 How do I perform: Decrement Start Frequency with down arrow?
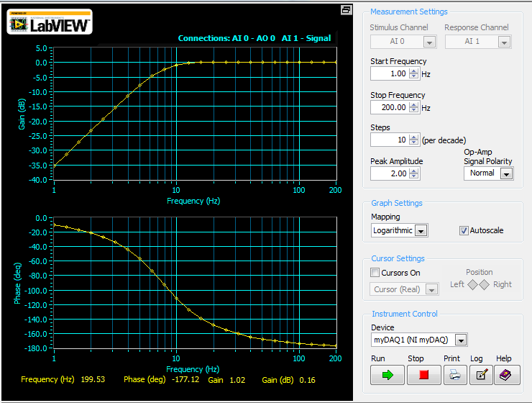[413, 76]
